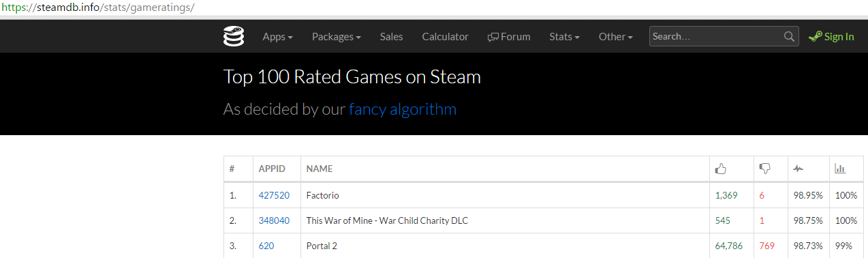This screenshot has height=258, width=868.
Task: Sort by the bar chart column icon
Action: point(840,169)
